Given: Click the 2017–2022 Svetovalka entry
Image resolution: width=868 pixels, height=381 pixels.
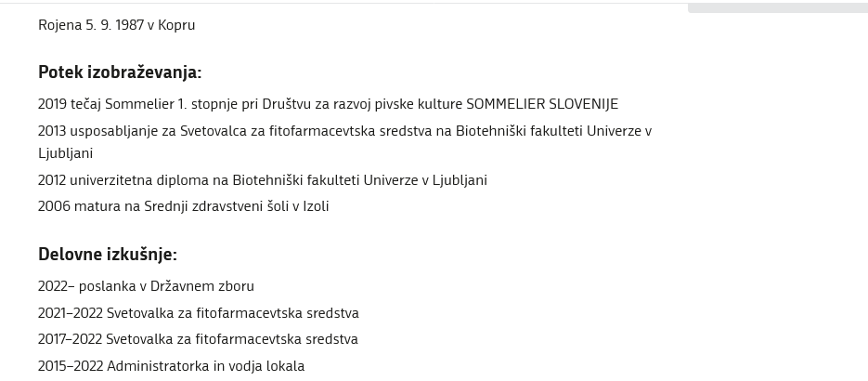Looking at the screenshot, I should 198,339.
